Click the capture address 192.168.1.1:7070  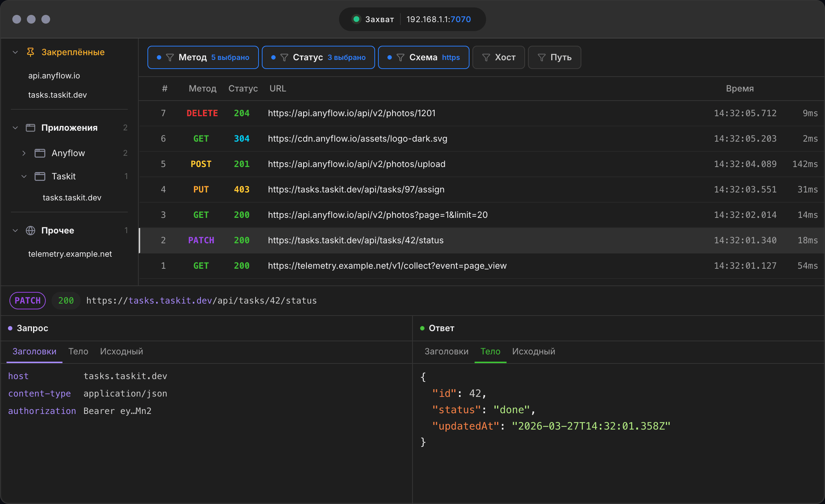[x=439, y=19]
